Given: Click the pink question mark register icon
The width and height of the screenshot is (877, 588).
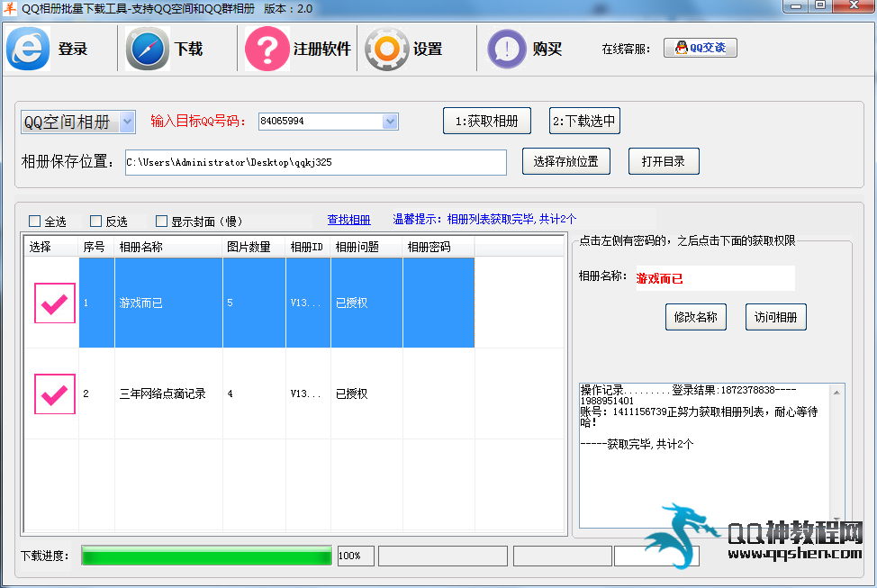Looking at the screenshot, I should click(267, 50).
